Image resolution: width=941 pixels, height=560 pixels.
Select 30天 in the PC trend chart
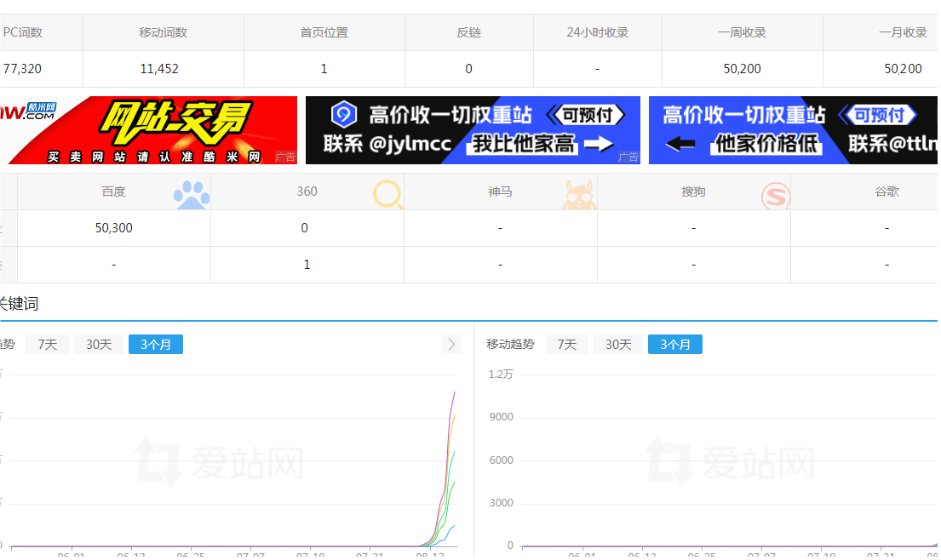click(x=98, y=345)
